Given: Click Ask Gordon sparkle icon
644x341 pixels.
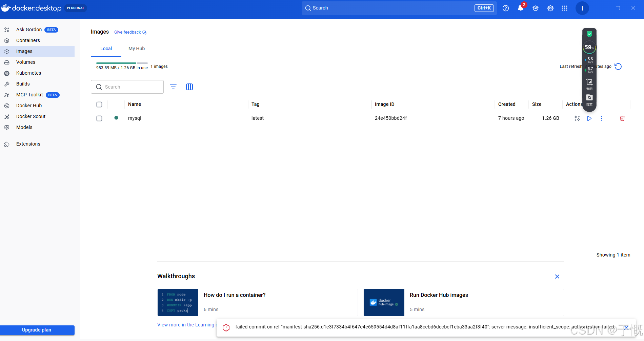Looking at the screenshot, I should (7, 30).
